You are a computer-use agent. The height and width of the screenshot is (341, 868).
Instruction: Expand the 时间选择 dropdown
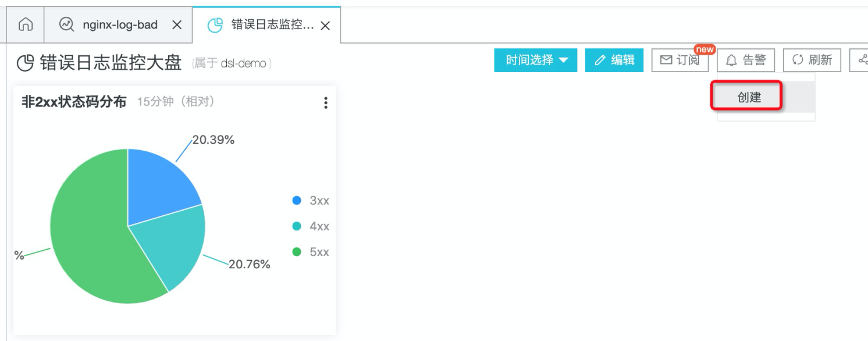tap(536, 60)
